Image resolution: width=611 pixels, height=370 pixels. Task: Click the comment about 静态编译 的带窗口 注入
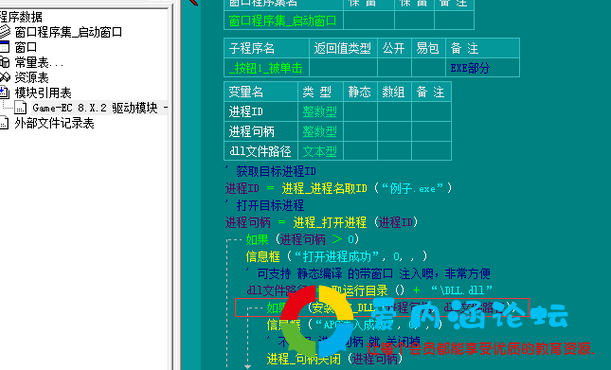pos(368,273)
